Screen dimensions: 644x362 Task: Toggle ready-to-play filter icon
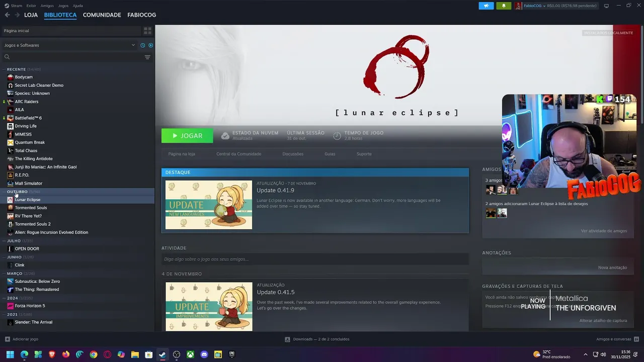(x=150, y=45)
